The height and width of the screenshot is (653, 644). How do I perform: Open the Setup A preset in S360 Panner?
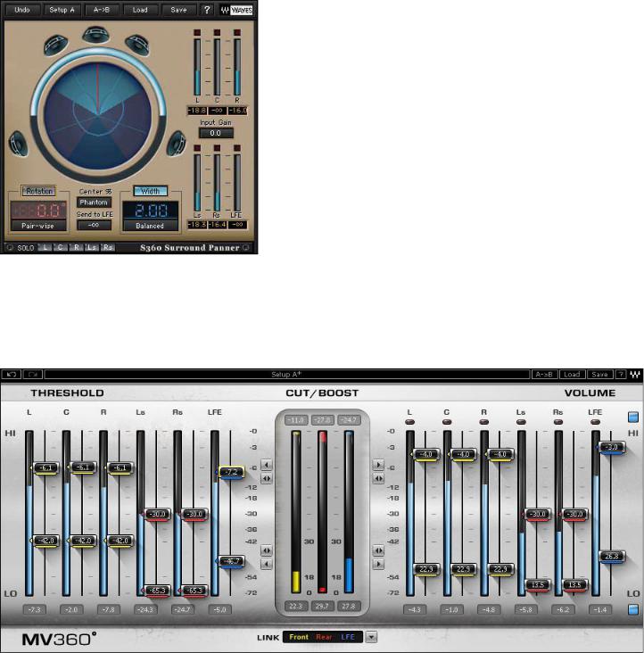[x=62, y=10]
